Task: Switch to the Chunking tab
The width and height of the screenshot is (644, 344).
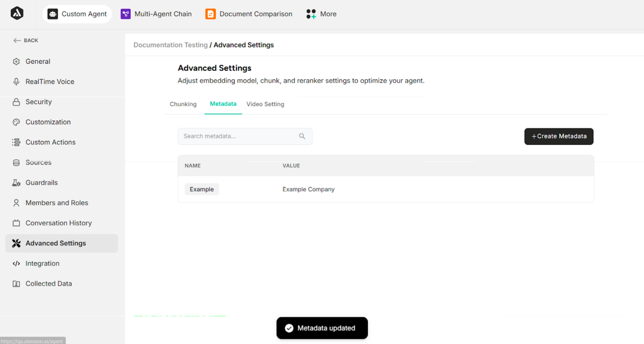Action: tap(183, 104)
